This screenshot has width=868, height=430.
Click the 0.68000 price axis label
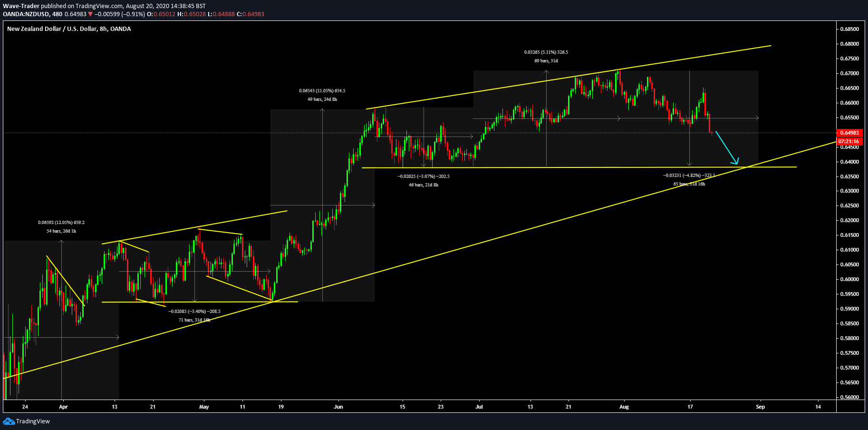[849, 44]
